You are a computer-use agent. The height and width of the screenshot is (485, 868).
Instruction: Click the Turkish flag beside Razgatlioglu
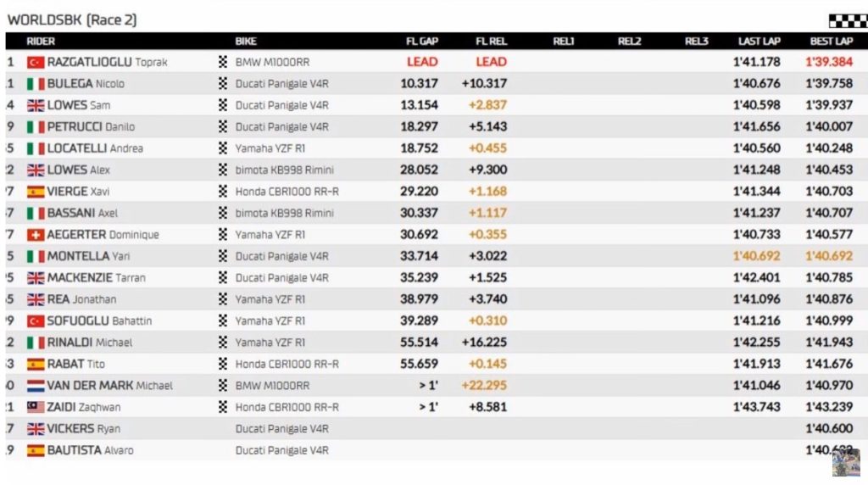click(x=36, y=62)
